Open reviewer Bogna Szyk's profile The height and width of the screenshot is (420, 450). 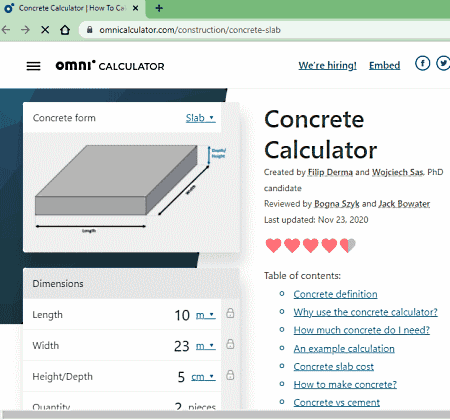point(337,204)
